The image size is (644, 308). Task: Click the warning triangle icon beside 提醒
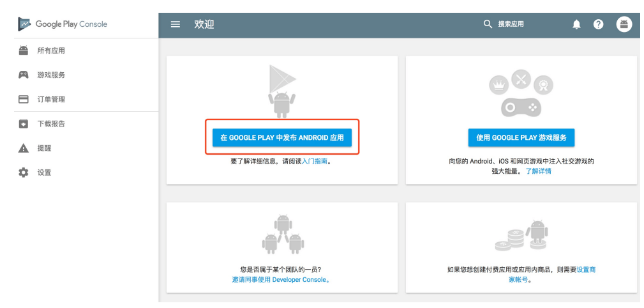click(24, 148)
